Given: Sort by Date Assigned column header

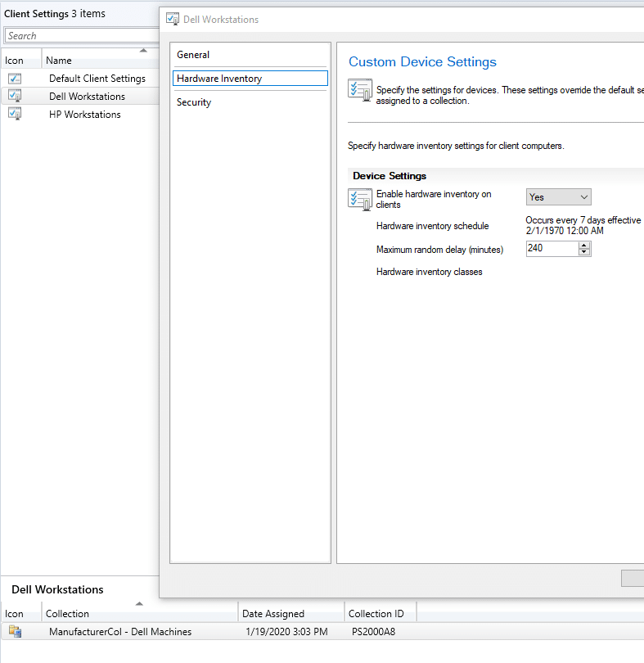Looking at the screenshot, I should tap(272, 614).
